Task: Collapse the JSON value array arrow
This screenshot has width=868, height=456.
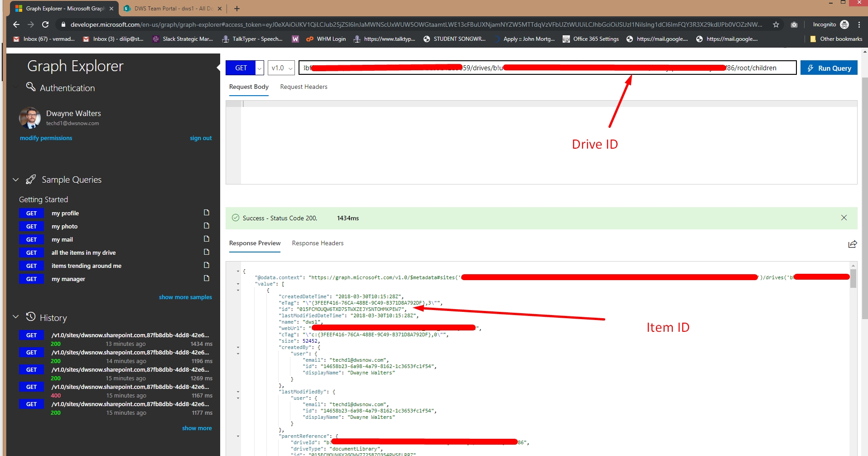Action: pyautogui.click(x=238, y=284)
